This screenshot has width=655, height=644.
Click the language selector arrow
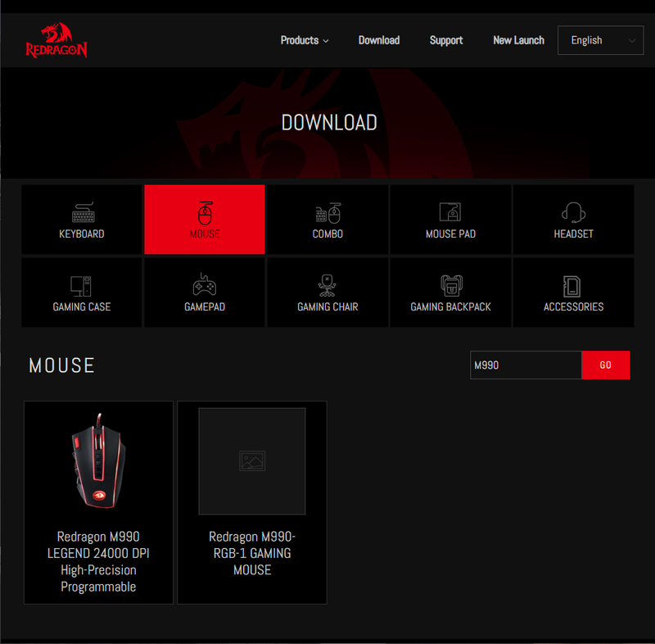pos(632,40)
